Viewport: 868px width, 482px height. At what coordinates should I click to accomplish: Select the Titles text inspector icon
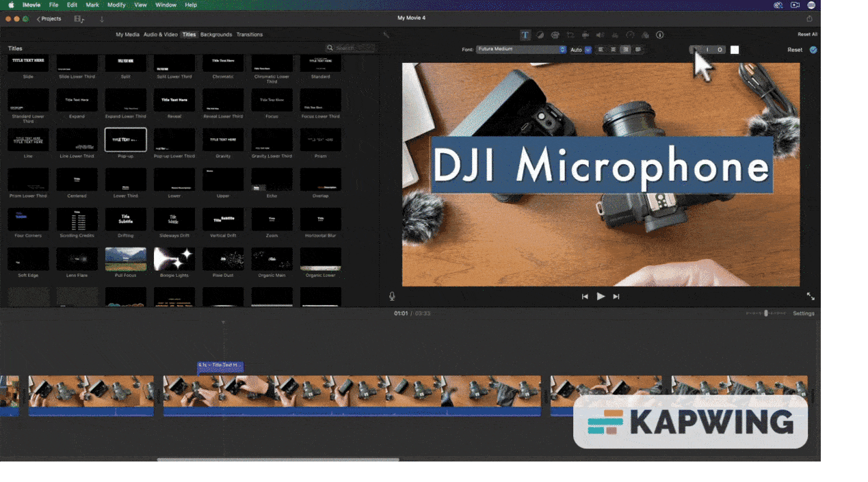point(525,35)
